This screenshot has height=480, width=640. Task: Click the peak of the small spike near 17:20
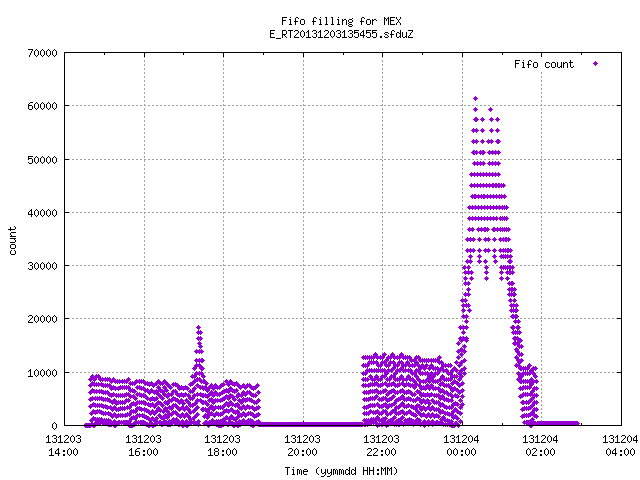tap(198, 327)
